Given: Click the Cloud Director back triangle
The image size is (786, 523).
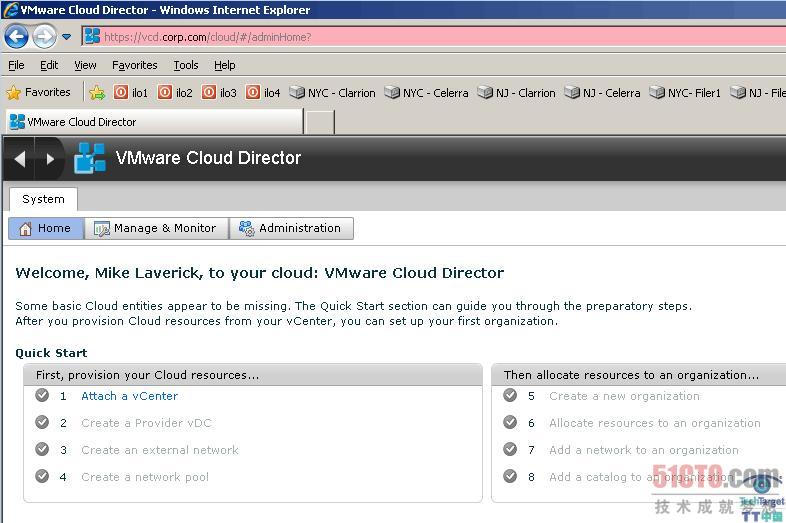Looking at the screenshot, I should [20, 159].
